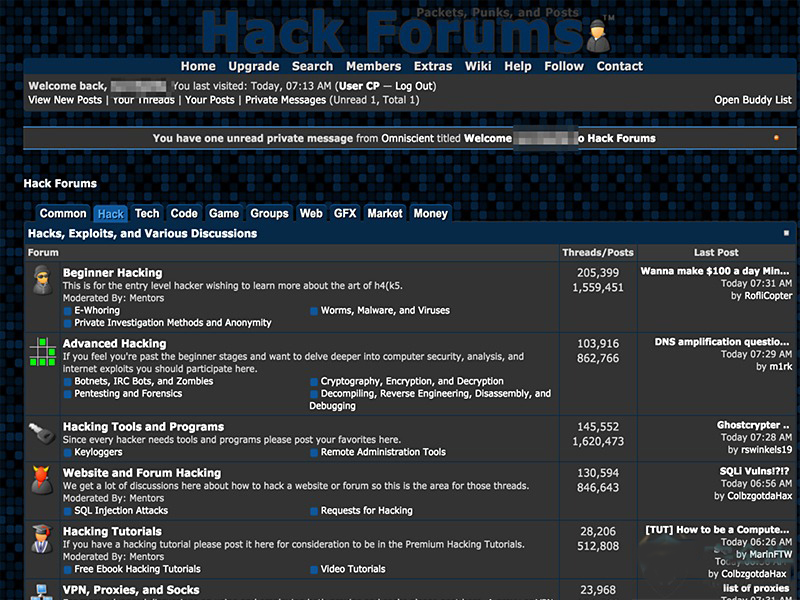Image resolution: width=800 pixels, height=600 pixels.
Task: Click the Hacking Tutorials graduate icon
Action: pyautogui.click(x=42, y=539)
